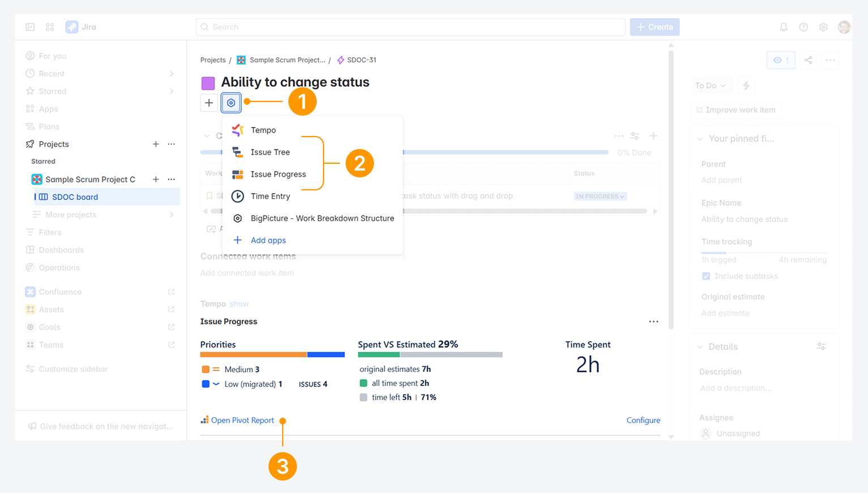Select BigPicture - Work Breakdown Structure

[x=313, y=218]
